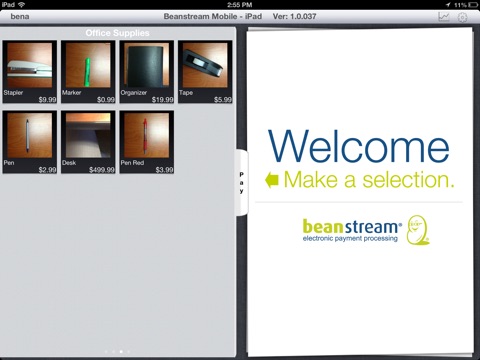480x360 pixels.
Task: Open the settings gear icon
Action: click(x=462, y=17)
